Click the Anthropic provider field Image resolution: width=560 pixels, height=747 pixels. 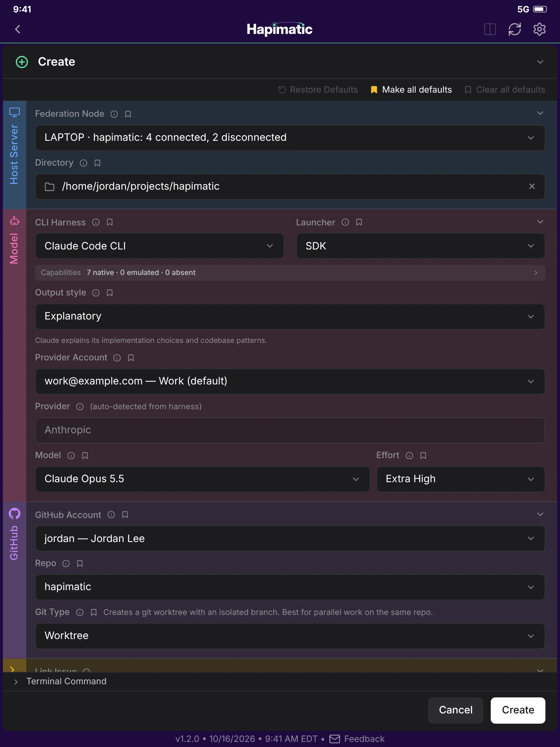pyautogui.click(x=290, y=430)
